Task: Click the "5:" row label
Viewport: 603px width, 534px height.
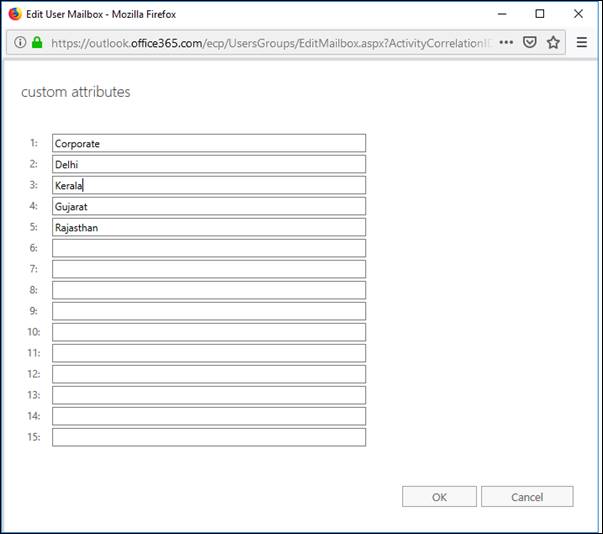Action: click(34, 227)
